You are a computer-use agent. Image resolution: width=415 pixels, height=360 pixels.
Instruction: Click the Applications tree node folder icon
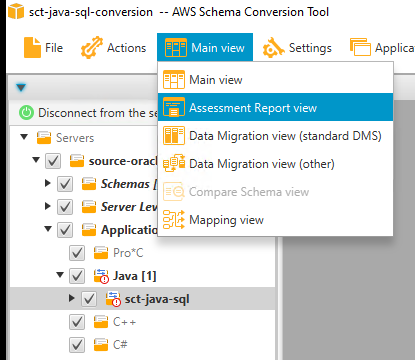(x=89, y=229)
